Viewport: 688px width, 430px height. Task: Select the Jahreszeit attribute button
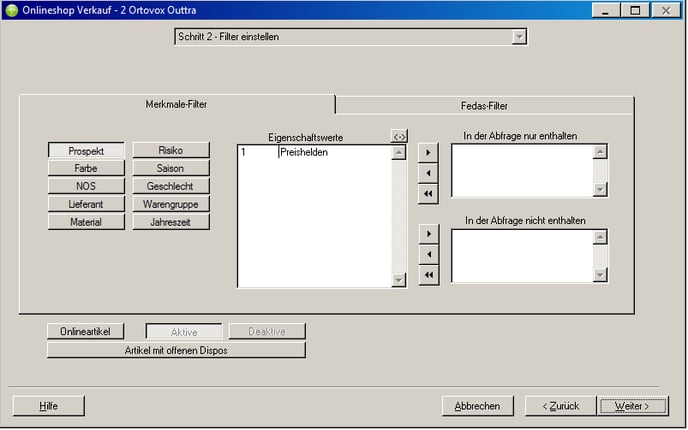click(171, 222)
